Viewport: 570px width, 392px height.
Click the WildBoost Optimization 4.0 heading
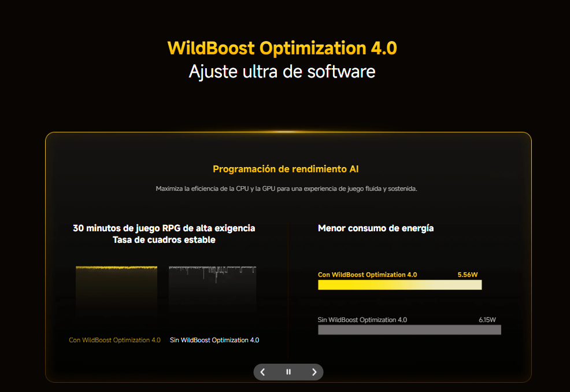point(282,48)
